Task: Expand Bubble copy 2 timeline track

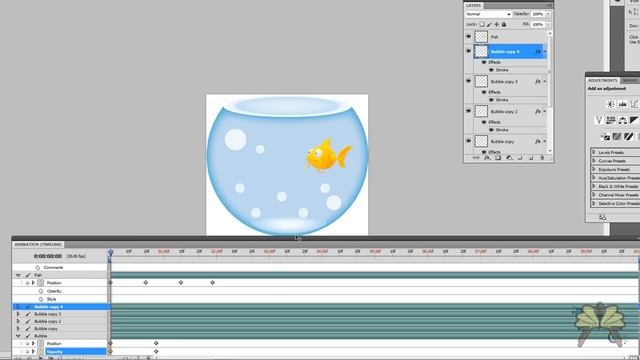Action: tap(18, 321)
